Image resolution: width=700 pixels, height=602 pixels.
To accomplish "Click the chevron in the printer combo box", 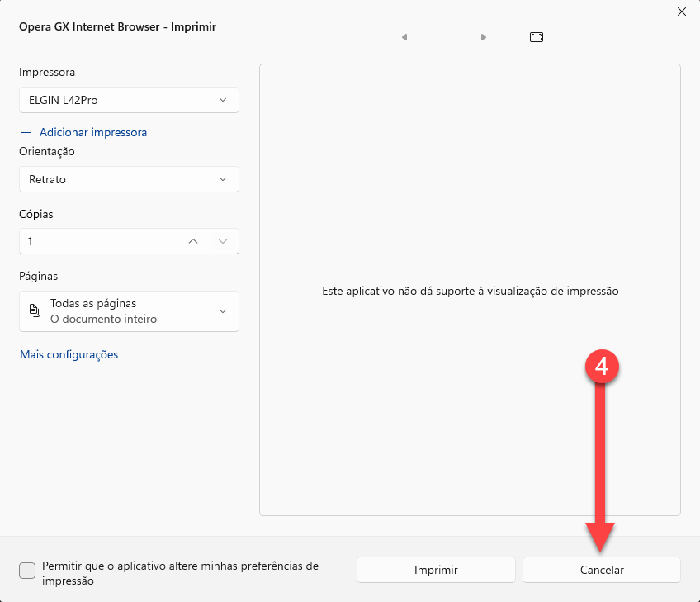I will (x=223, y=100).
